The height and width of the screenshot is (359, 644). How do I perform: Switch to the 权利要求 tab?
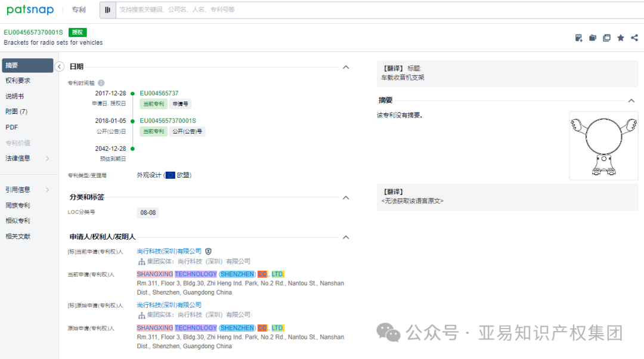pos(18,80)
